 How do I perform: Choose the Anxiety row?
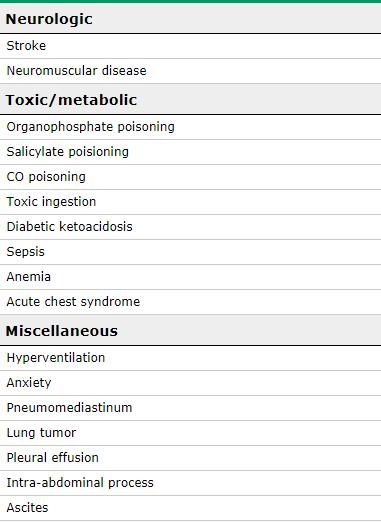coord(190,383)
